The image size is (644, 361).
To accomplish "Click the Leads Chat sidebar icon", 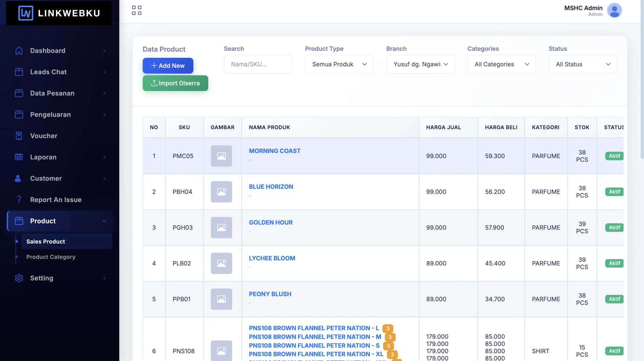I will pos(19,72).
